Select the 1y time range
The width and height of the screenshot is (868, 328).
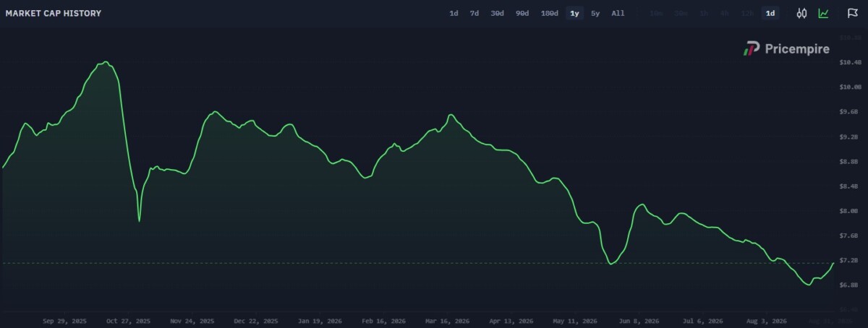click(574, 13)
